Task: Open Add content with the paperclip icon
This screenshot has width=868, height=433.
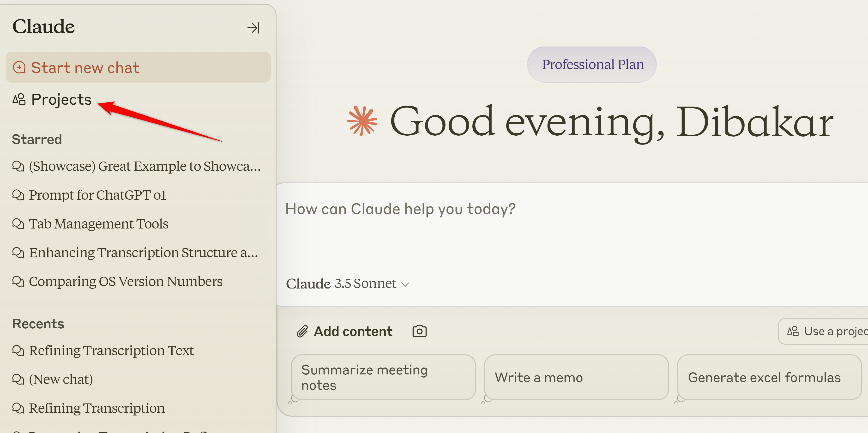Action: [303, 331]
